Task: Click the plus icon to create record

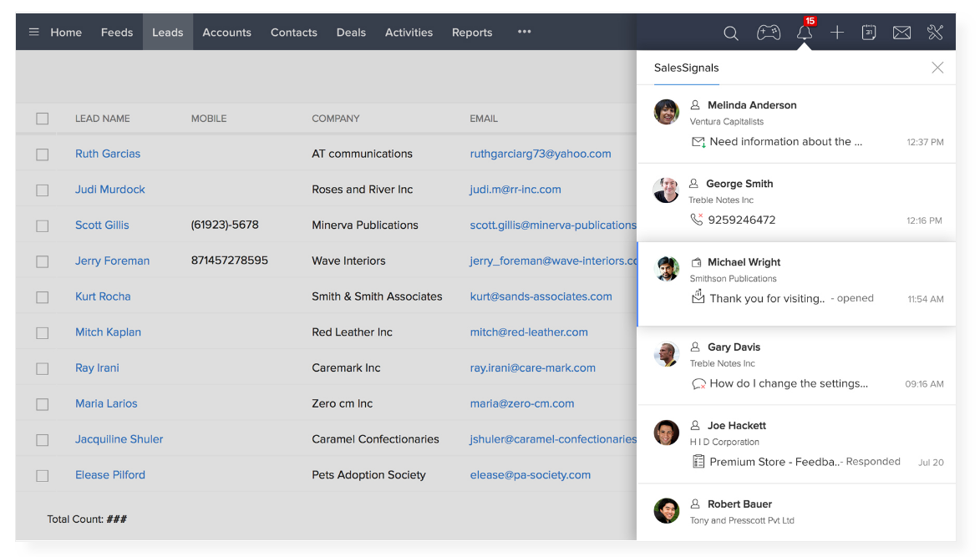Action: click(x=837, y=33)
